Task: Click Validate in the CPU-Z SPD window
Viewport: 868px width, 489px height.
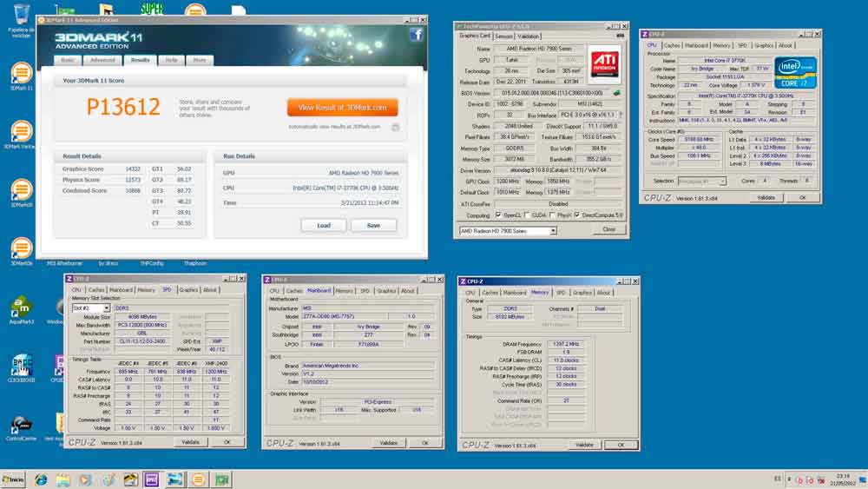Action: coord(190,442)
